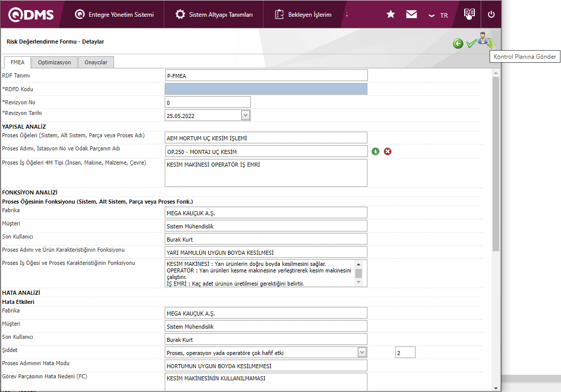This screenshot has width=561, height=392.
Task: Open Revizyon Tarihi date dropdown
Action: pyautogui.click(x=245, y=115)
